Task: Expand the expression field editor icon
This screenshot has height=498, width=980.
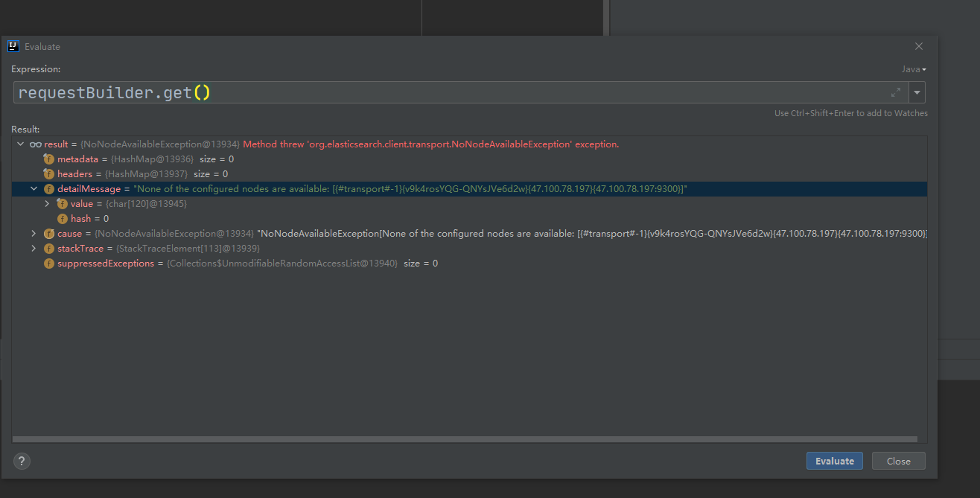Action: tap(896, 93)
